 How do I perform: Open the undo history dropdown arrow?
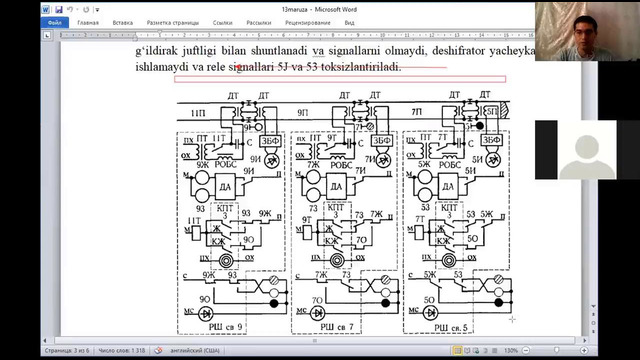77,9
